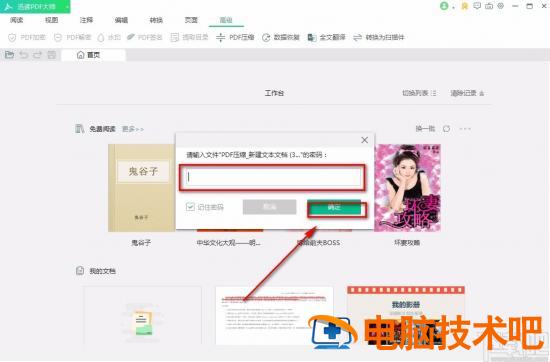
Task: Click the print icon beside redo
Action: click(52, 55)
